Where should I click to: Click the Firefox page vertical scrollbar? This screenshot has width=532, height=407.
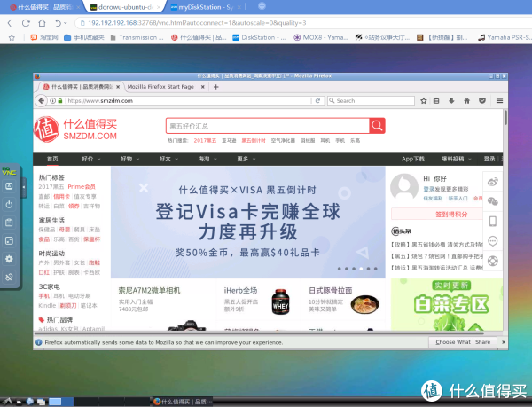[x=505, y=222]
